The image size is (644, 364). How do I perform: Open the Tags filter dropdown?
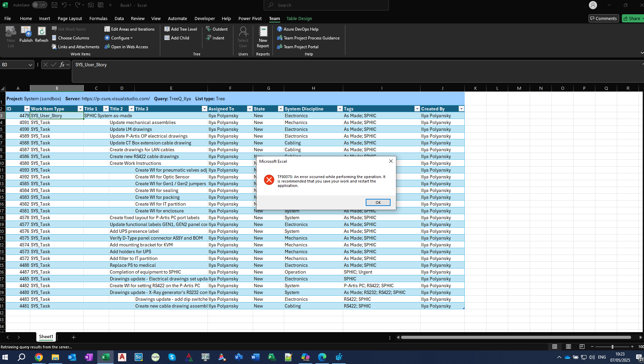click(417, 109)
